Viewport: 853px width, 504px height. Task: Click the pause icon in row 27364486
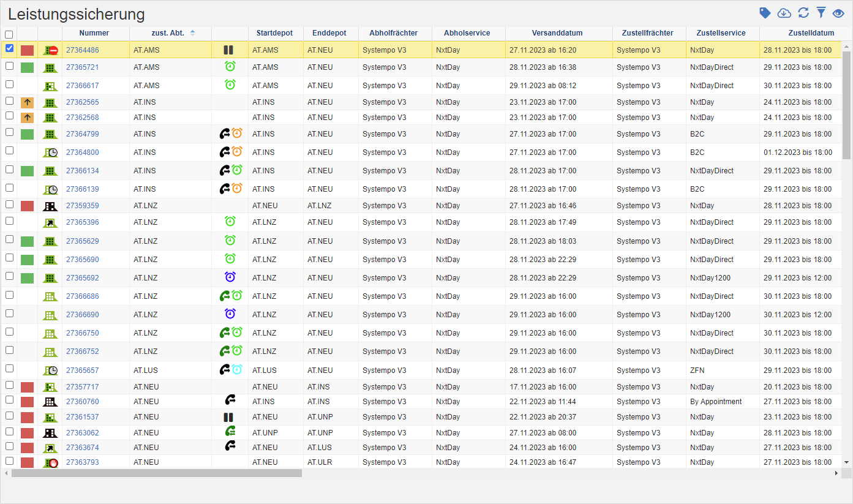pyautogui.click(x=229, y=50)
